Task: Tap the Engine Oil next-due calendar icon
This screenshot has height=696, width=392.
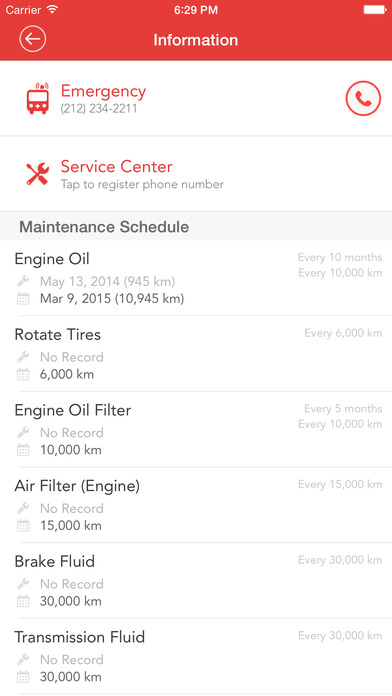Action: tap(23, 299)
